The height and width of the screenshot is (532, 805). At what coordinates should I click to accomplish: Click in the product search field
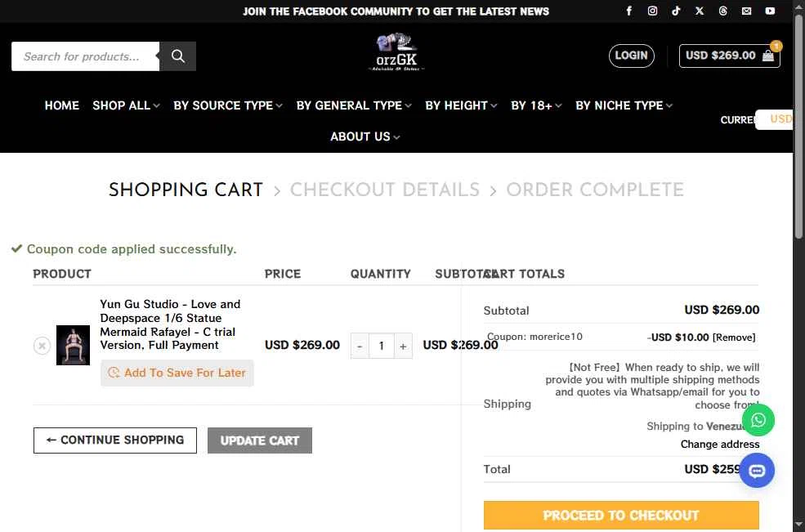click(85, 56)
